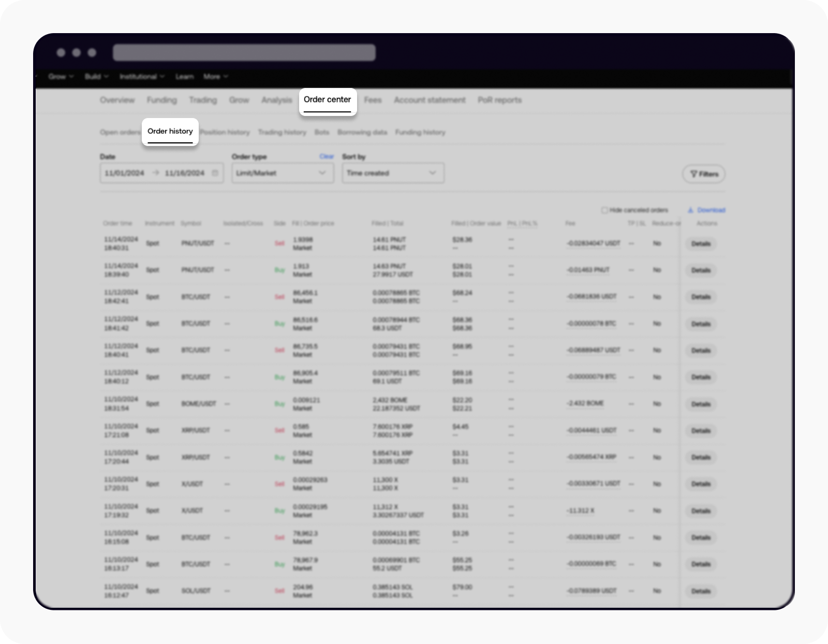Click the calendar icon in the date field

point(215,173)
